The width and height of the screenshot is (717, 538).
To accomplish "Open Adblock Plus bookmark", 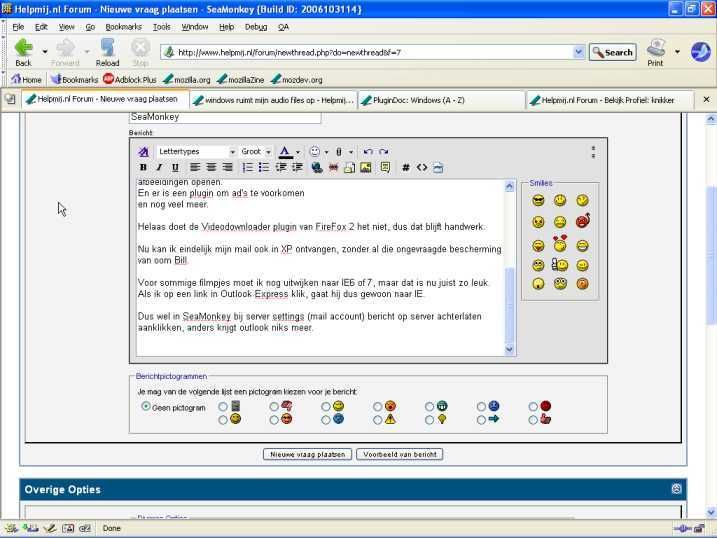I will 130,80.
